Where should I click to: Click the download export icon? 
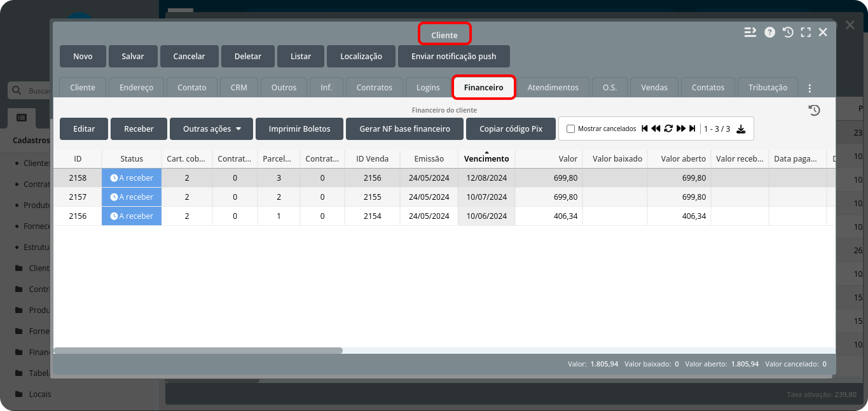741,129
